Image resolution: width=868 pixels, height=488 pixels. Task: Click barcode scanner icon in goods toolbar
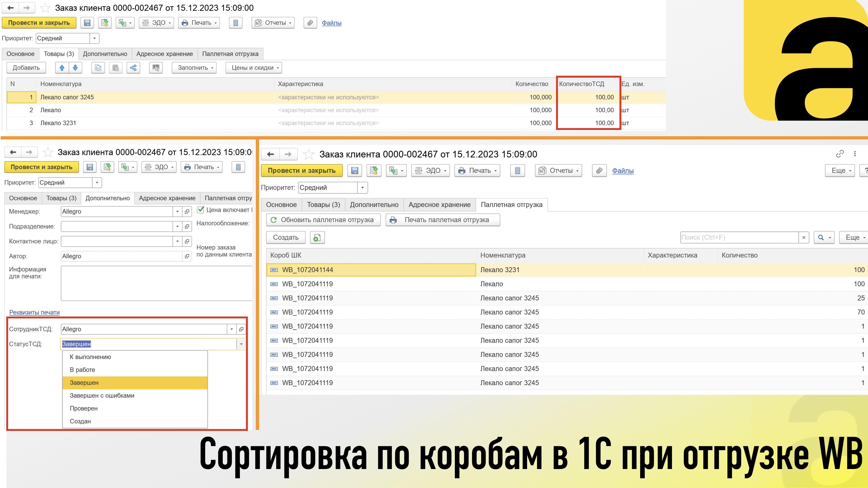(156, 68)
